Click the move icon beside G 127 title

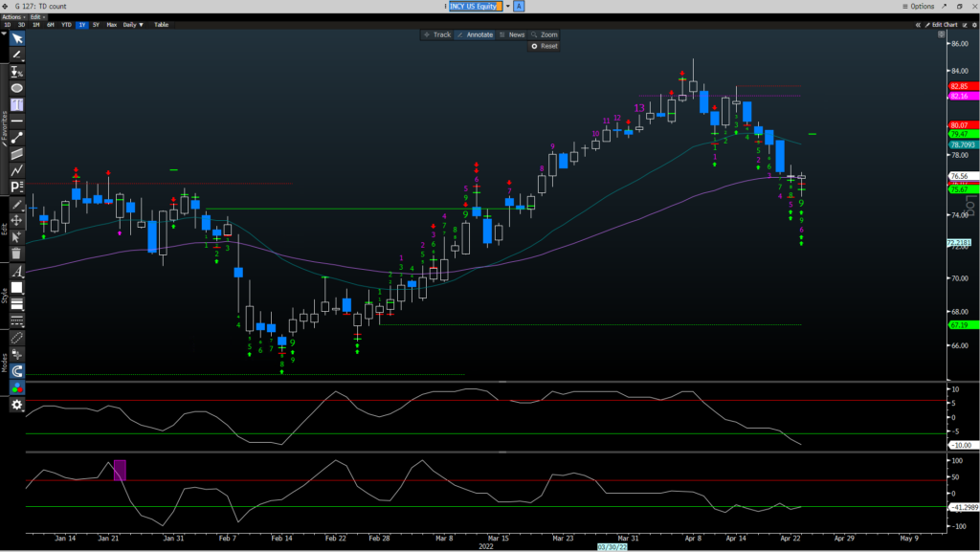tap(5, 7)
